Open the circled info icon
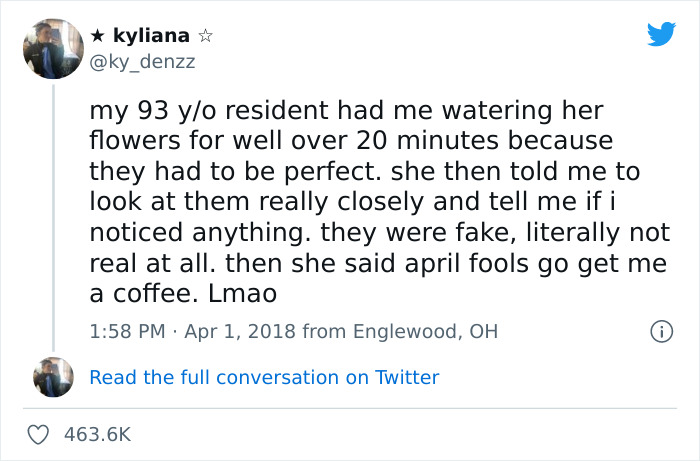The height and width of the screenshot is (461, 700). coord(660,331)
